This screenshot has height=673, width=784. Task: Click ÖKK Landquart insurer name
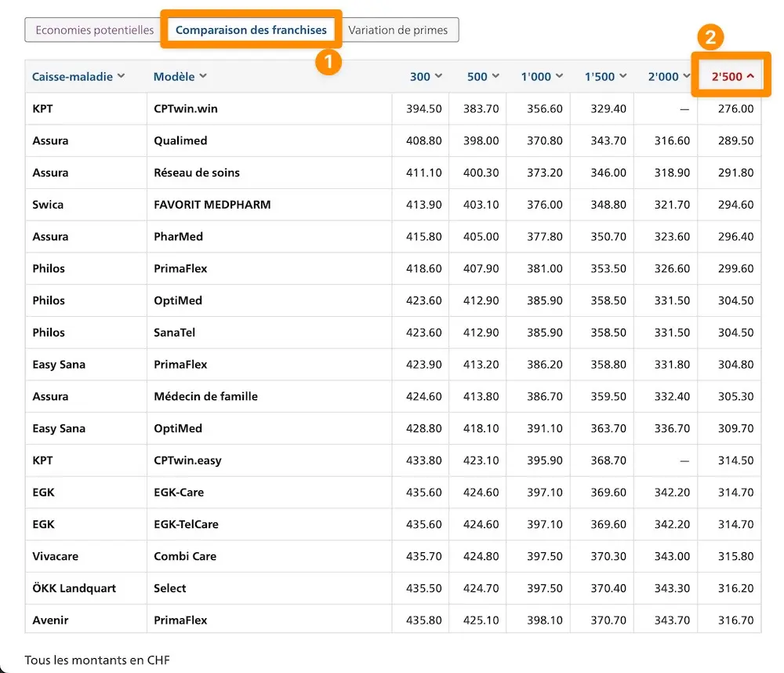pyautogui.click(x=74, y=588)
